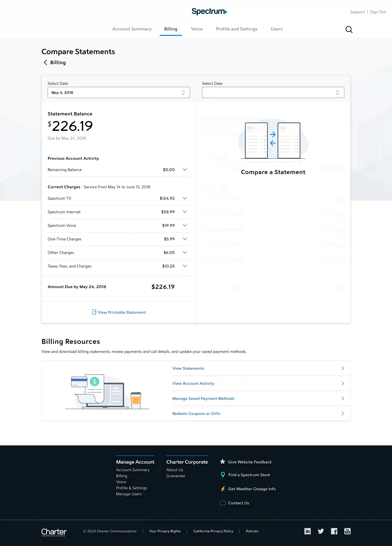Image resolution: width=392 pixels, height=546 pixels.
Task: Open View Printable Statement link
Action: point(122,312)
